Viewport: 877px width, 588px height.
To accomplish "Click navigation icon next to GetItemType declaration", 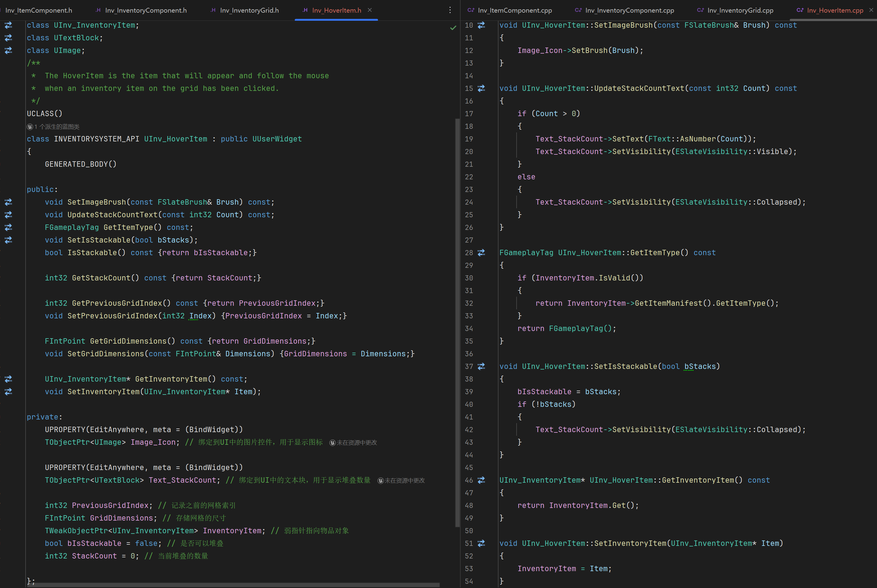I will pyautogui.click(x=8, y=227).
